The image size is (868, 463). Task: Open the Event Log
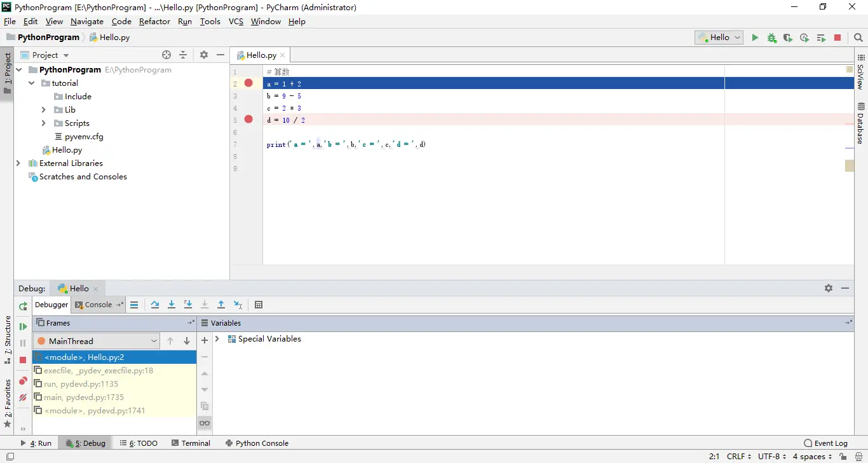(825, 443)
